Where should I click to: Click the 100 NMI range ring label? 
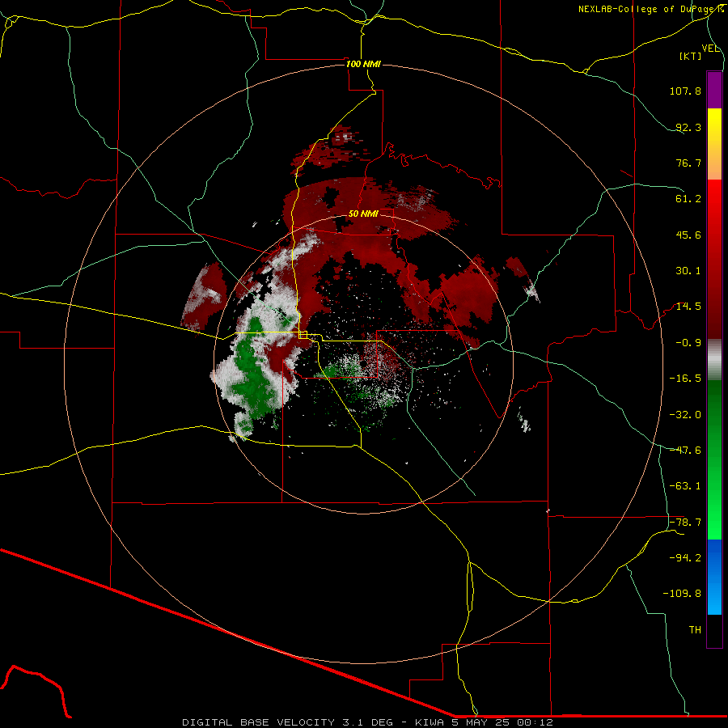(363, 64)
